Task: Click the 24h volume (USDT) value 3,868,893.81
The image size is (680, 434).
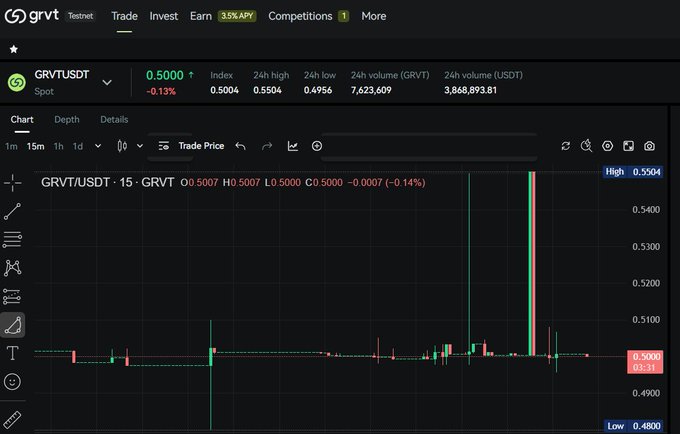Action: 471,90
